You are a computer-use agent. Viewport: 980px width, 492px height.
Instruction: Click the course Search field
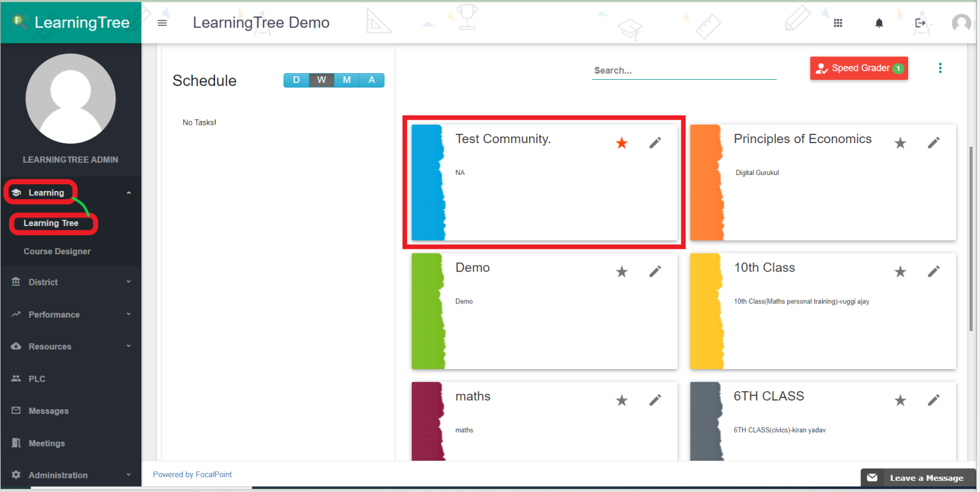683,71
